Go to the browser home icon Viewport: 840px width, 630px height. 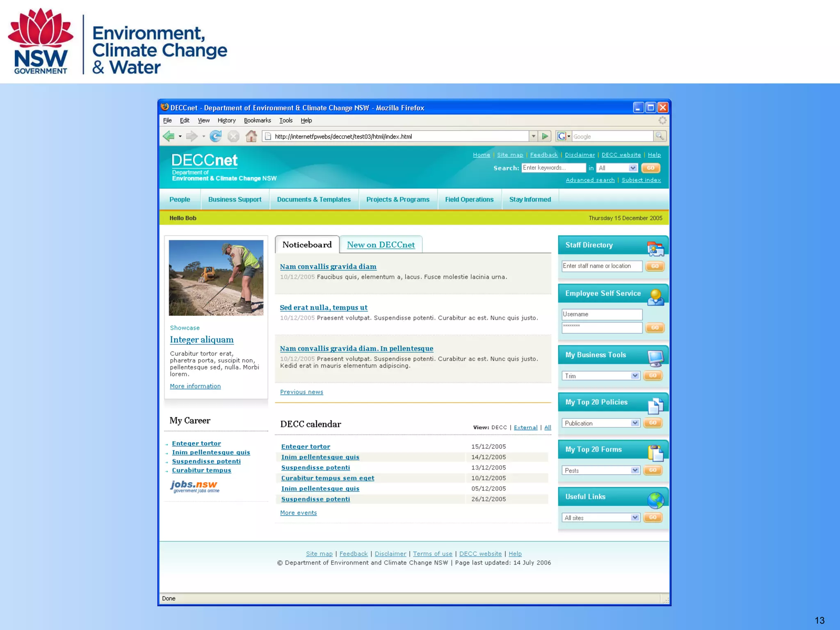(251, 136)
